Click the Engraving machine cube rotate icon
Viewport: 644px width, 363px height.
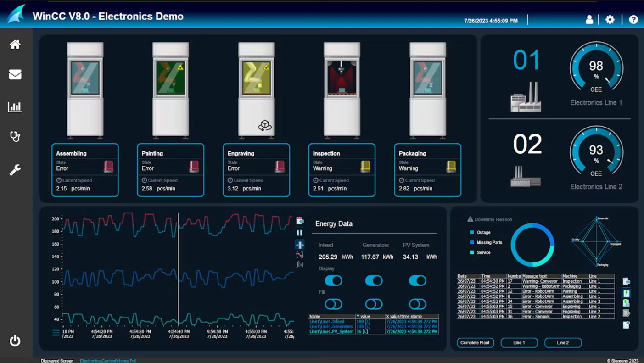265,125
